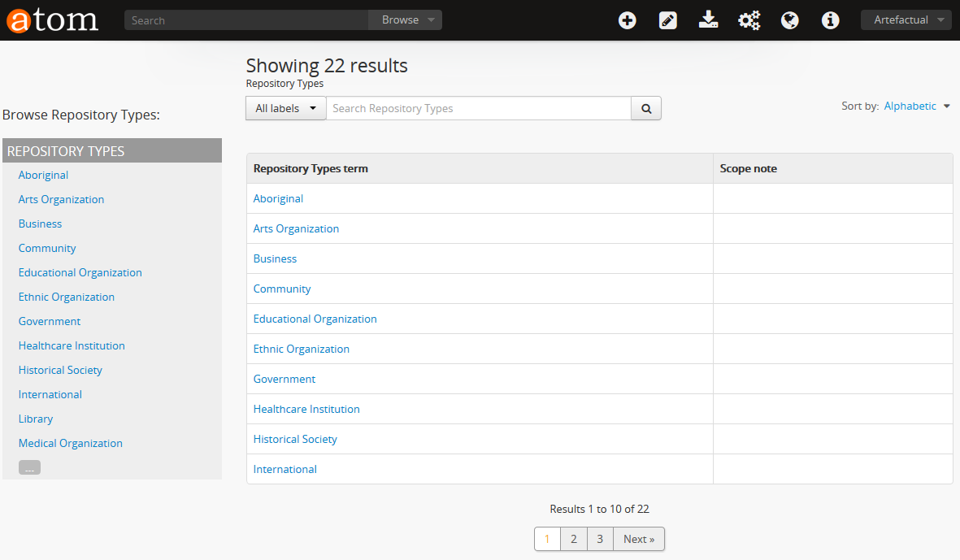Expand more repository types with ellipsis button
This screenshot has height=560, width=960.
pyautogui.click(x=29, y=467)
